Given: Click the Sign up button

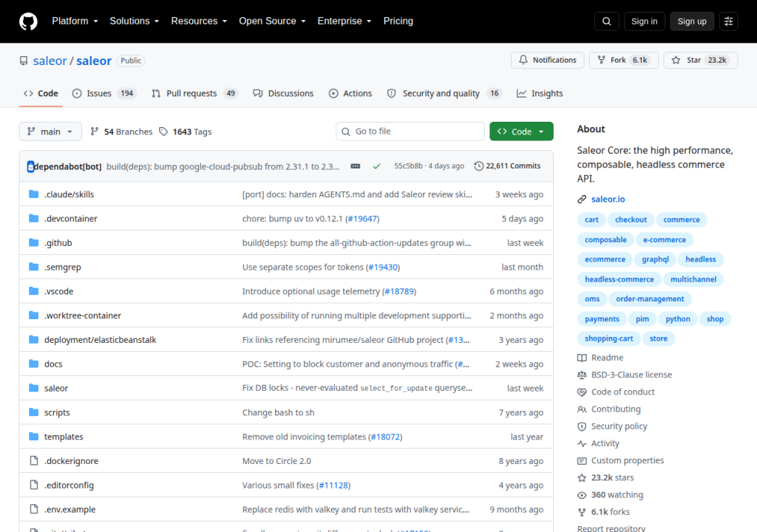Looking at the screenshot, I should (x=691, y=21).
